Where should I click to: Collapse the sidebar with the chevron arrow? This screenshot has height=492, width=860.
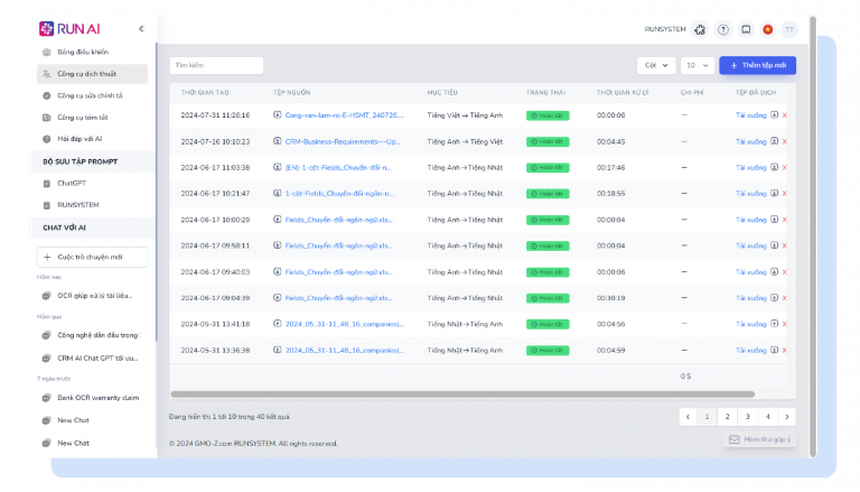pyautogui.click(x=141, y=29)
